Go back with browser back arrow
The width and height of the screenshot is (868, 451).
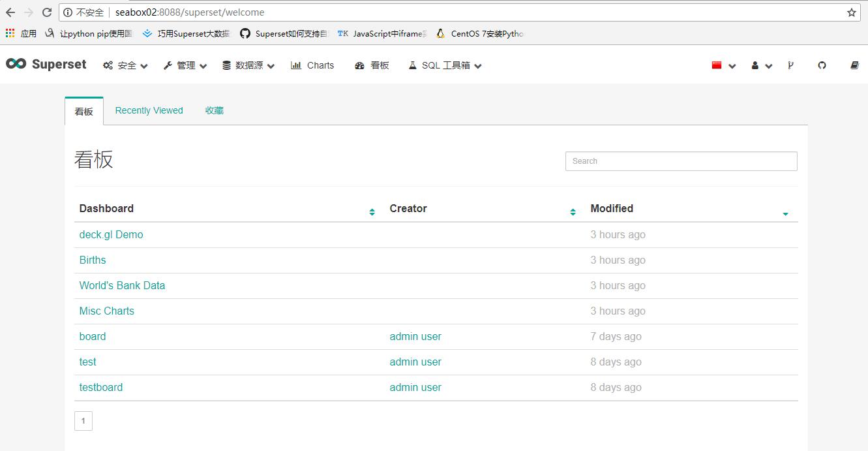point(10,12)
